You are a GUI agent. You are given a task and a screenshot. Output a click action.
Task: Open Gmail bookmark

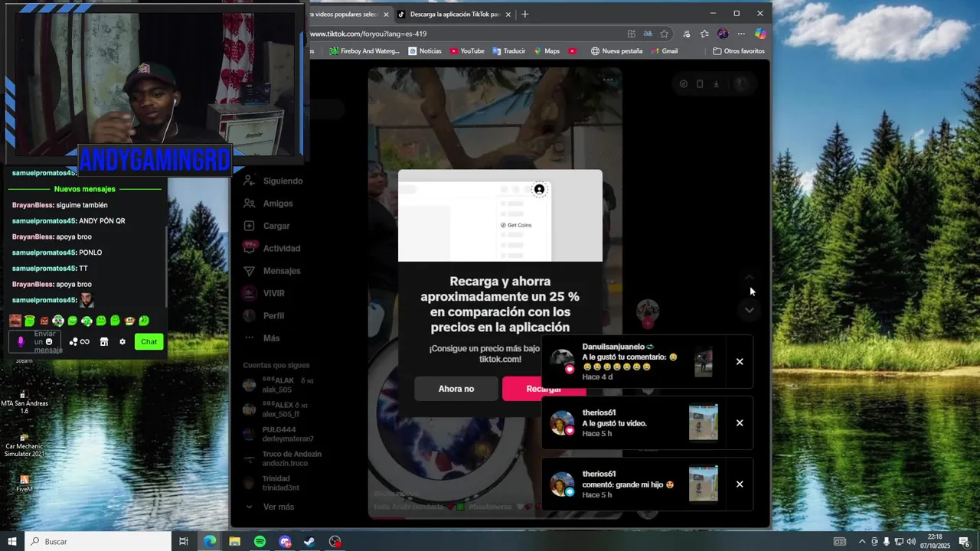tap(665, 51)
